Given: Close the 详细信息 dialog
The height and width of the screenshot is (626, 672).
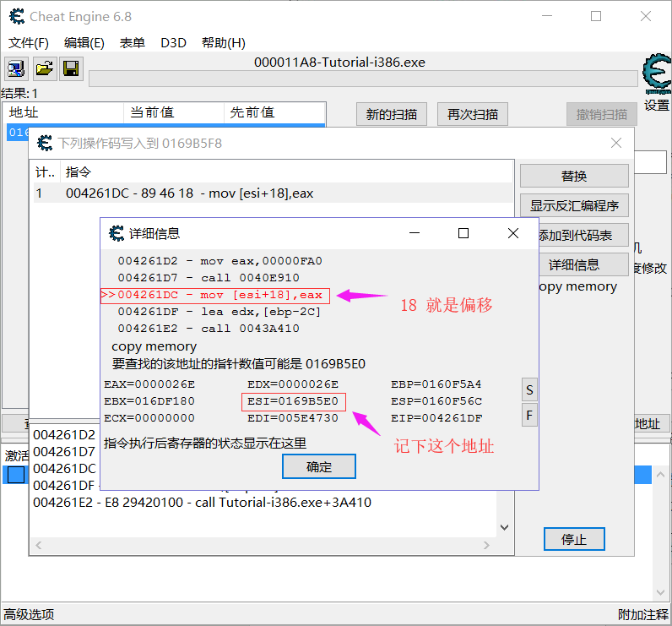Looking at the screenshot, I should (513, 233).
